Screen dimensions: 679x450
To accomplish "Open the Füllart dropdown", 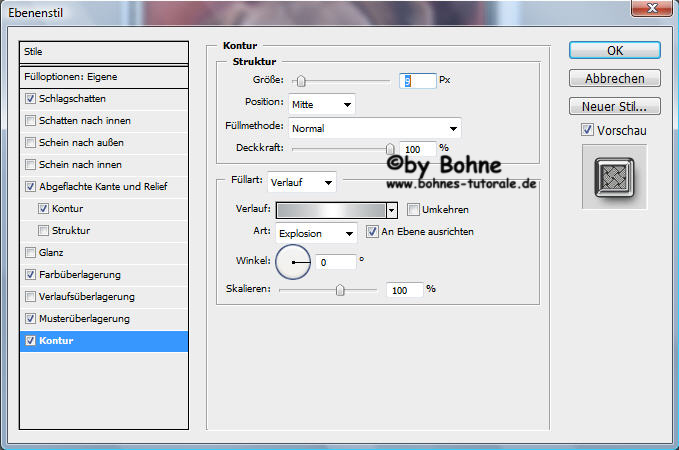I will 302,182.
